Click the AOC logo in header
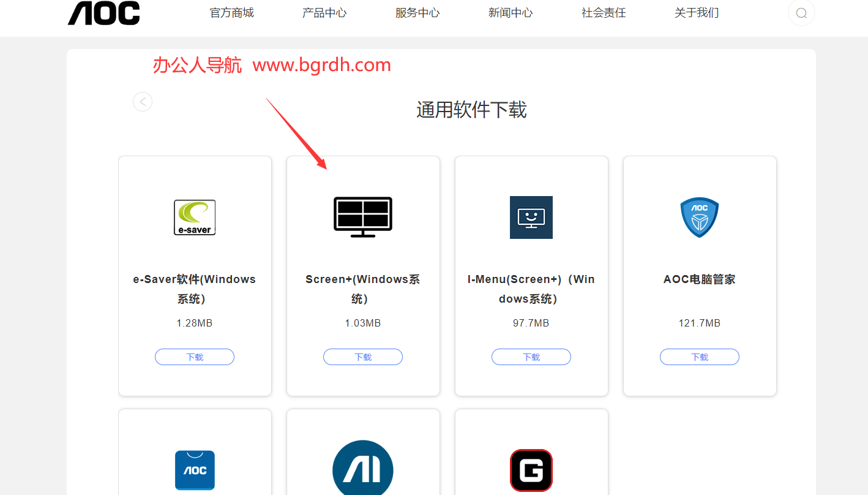 pyautogui.click(x=104, y=13)
